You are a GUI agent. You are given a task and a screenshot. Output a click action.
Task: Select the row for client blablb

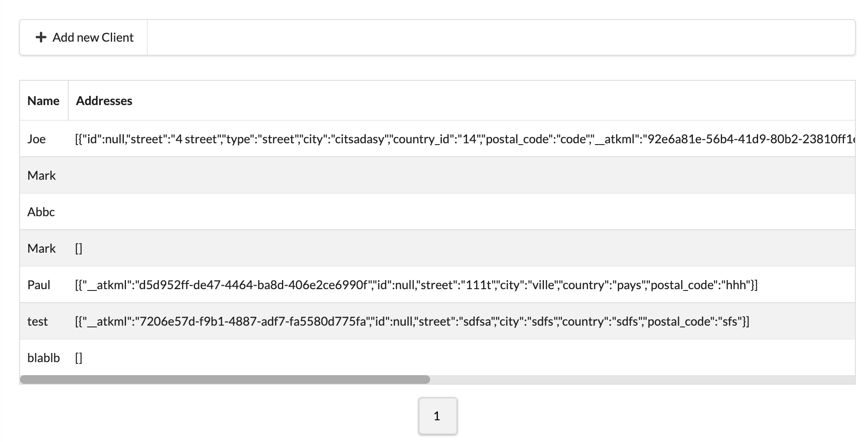(x=43, y=357)
